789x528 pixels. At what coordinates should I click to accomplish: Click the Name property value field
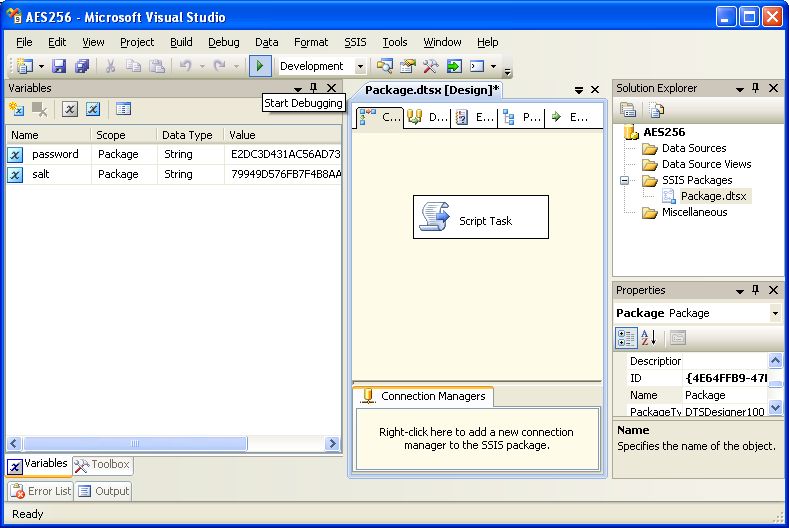coord(725,395)
